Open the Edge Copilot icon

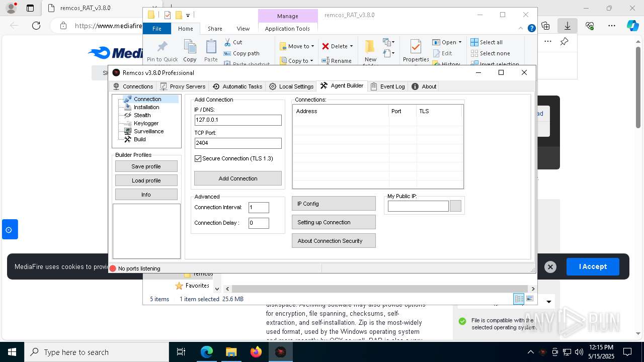point(632,26)
